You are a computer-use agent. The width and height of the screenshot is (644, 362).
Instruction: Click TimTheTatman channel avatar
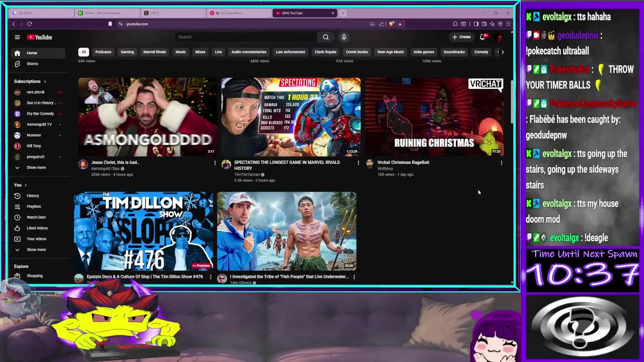coord(226,164)
